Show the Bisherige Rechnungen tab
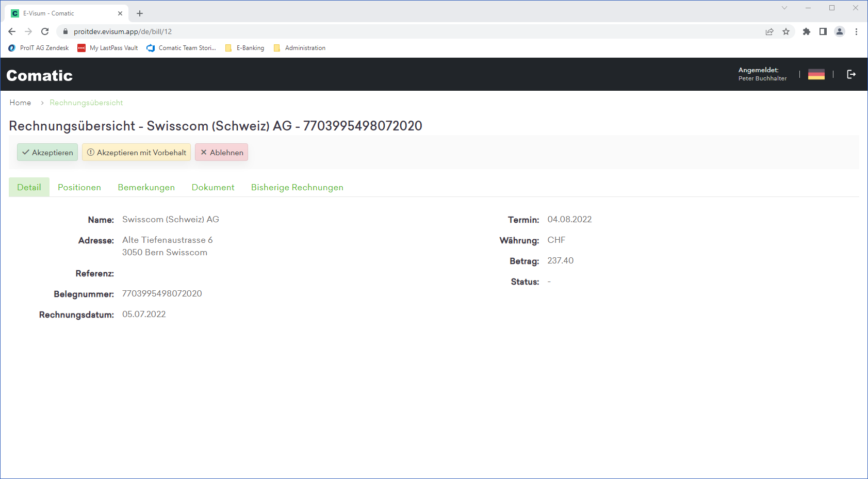Viewport: 868px width, 479px height. (297, 187)
